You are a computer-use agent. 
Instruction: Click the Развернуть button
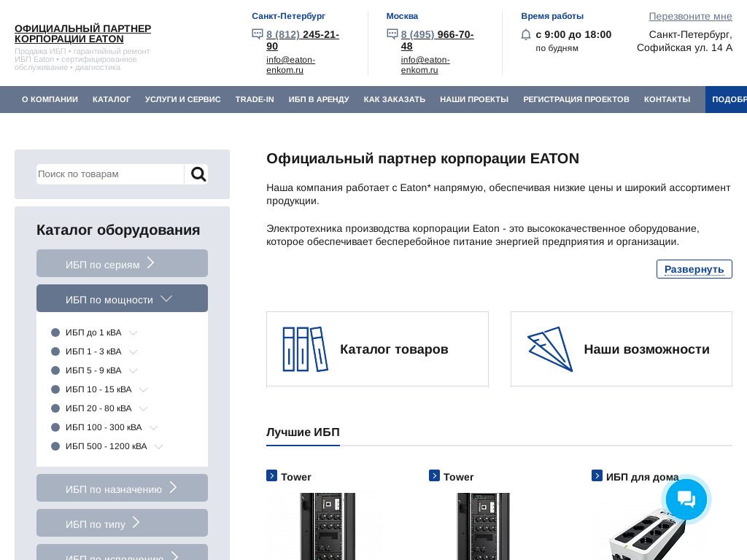tap(694, 269)
